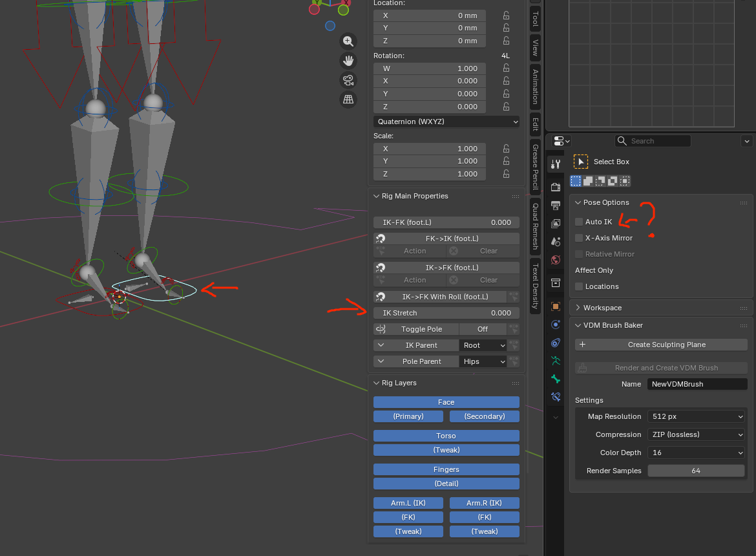This screenshot has height=556, width=756.
Task: Expand the Workspace panel
Action: coord(602,308)
